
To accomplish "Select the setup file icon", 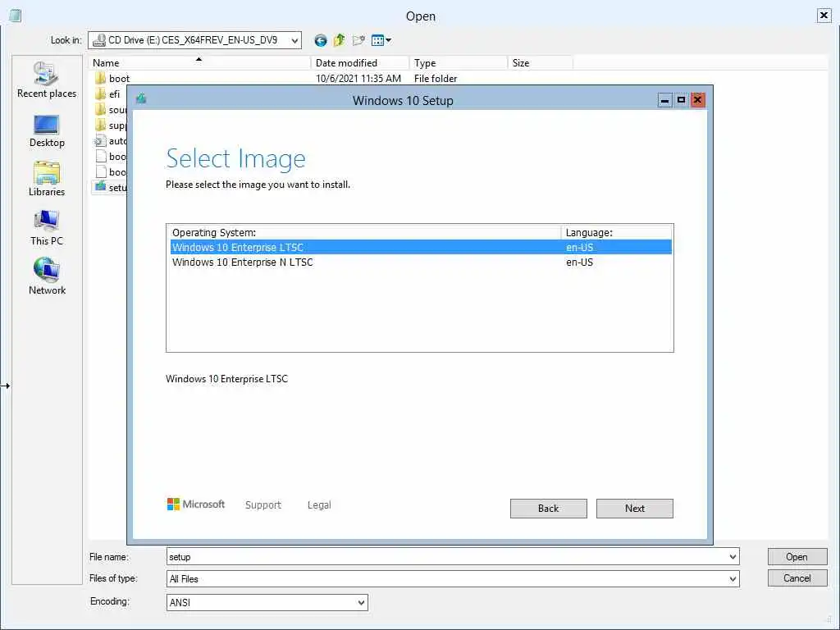I will (x=100, y=187).
